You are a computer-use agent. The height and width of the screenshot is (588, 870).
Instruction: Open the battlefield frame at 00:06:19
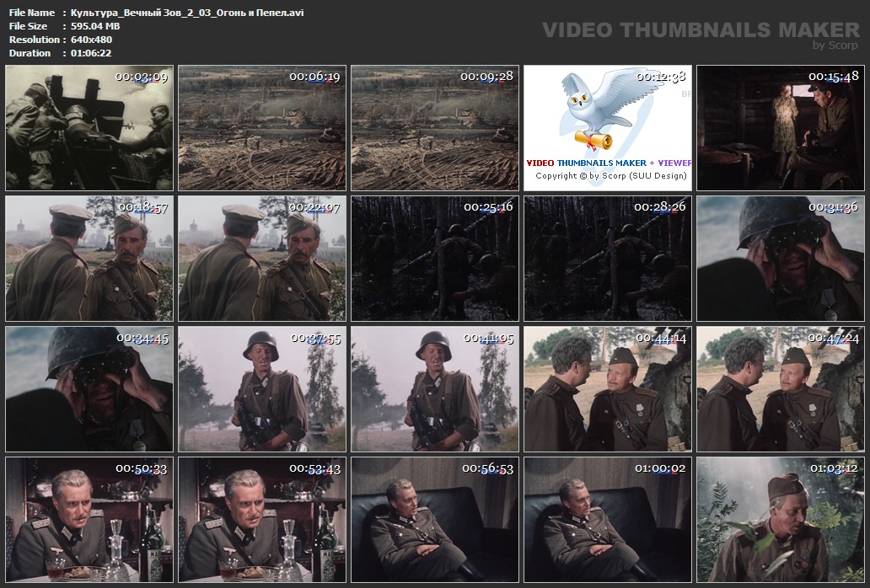tap(262, 128)
